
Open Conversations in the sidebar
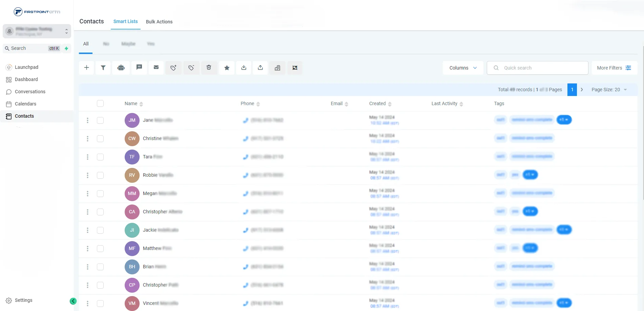pyautogui.click(x=30, y=92)
